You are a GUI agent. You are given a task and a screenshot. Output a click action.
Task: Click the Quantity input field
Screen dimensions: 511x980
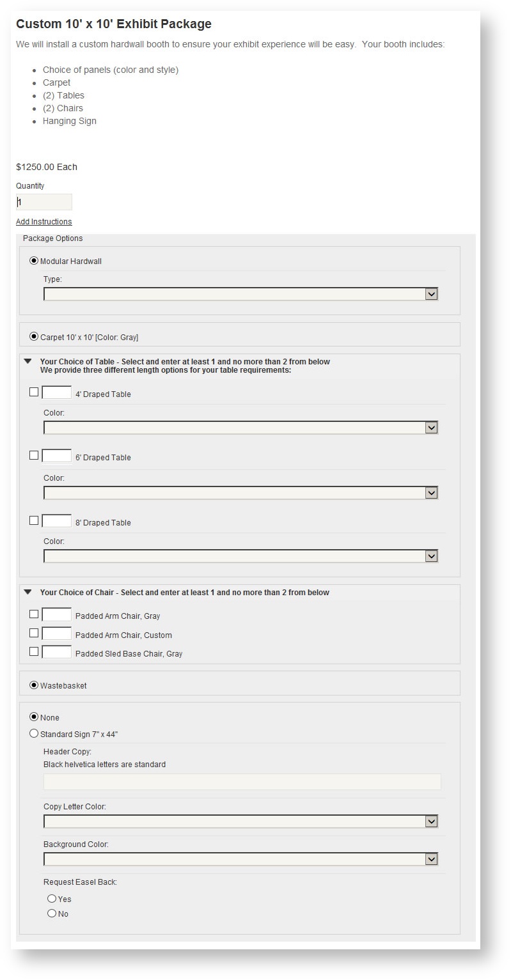click(x=44, y=202)
